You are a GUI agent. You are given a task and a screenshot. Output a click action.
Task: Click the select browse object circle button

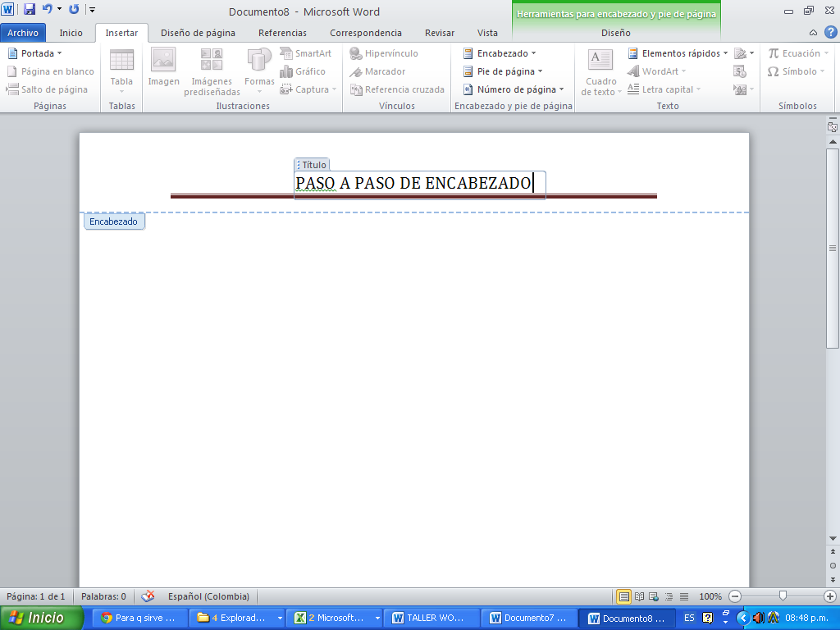[833, 565]
